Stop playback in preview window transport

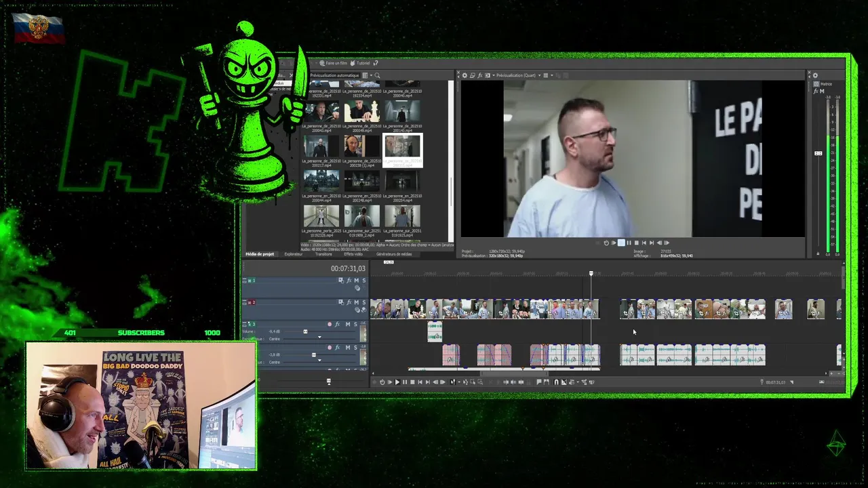point(637,243)
